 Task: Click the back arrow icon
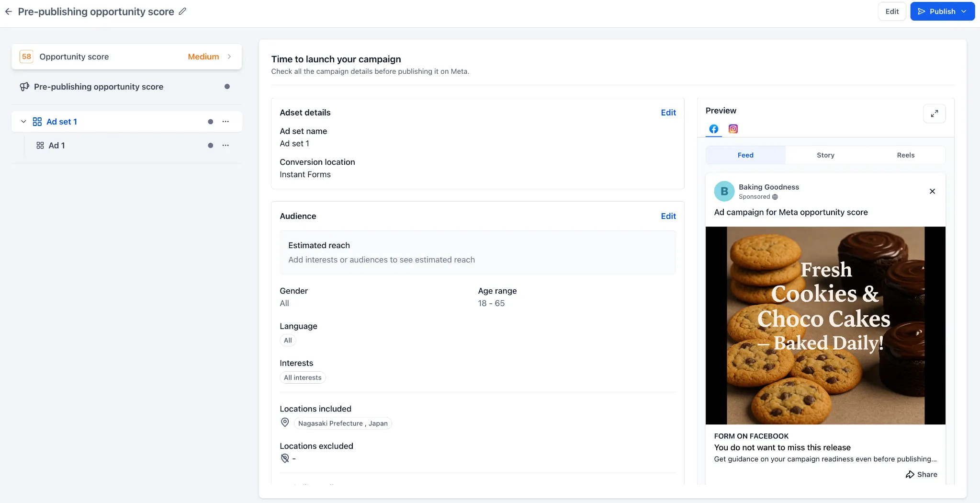tap(9, 11)
